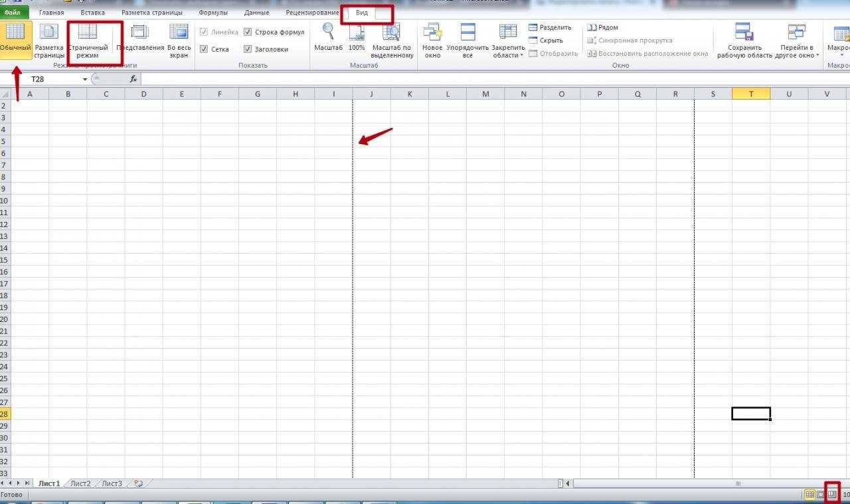Click Синхронная прокрутка synchronous scrolling

(x=630, y=41)
